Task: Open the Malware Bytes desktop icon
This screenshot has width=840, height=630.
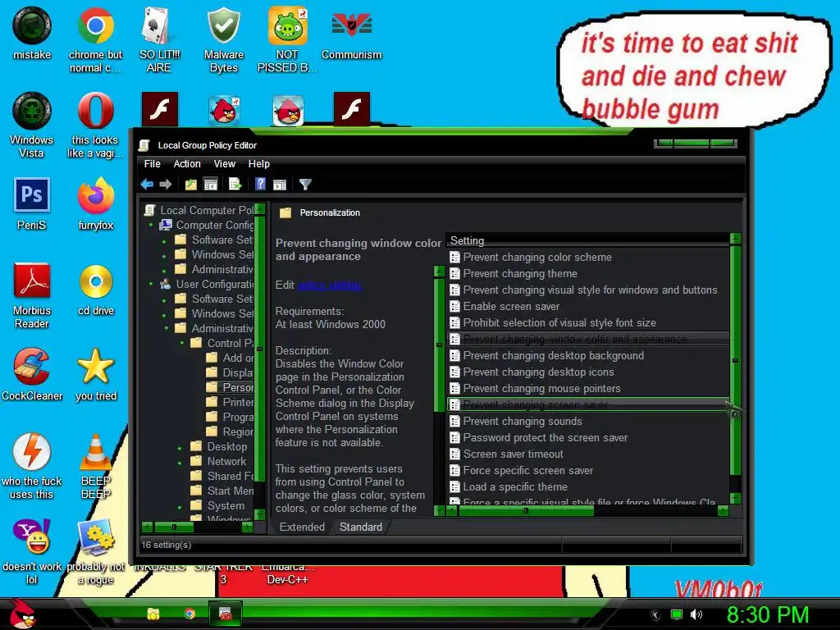Action: pos(223,39)
